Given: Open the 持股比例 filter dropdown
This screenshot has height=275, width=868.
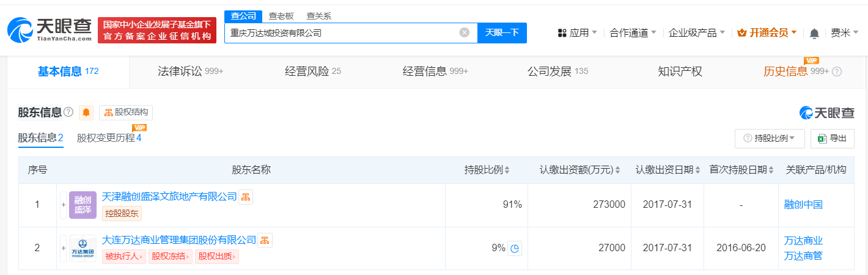Looking at the screenshot, I should 769,139.
